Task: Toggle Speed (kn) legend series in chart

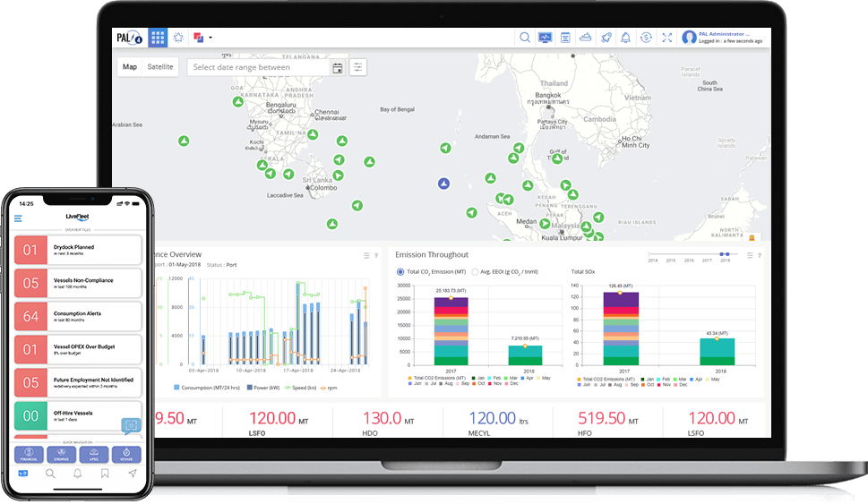Action: pyautogui.click(x=304, y=386)
